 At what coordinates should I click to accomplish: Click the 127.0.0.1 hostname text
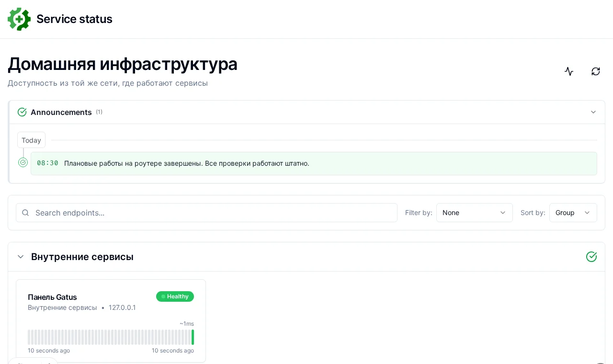pyautogui.click(x=122, y=307)
